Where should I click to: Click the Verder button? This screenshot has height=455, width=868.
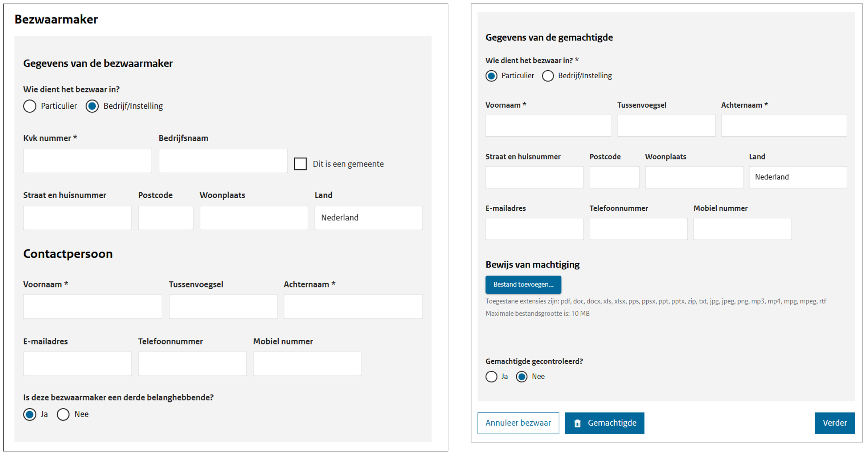click(835, 423)
